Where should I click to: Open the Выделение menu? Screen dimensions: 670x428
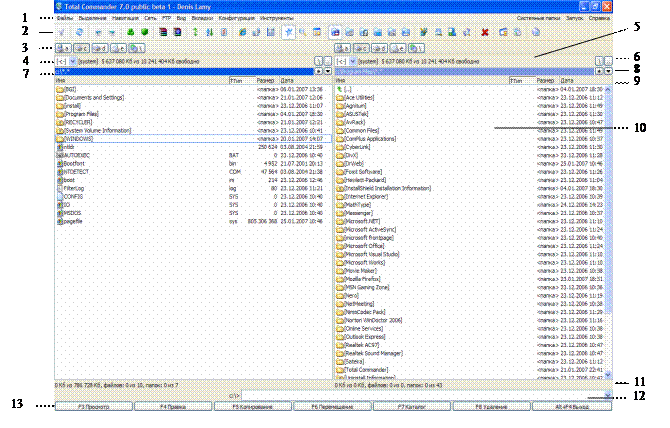coord(92,18)
